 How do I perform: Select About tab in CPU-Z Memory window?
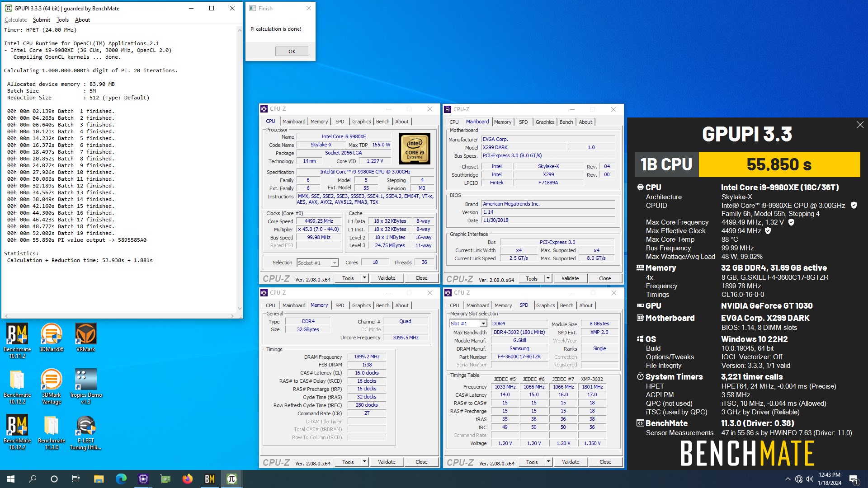pos(402,305)
